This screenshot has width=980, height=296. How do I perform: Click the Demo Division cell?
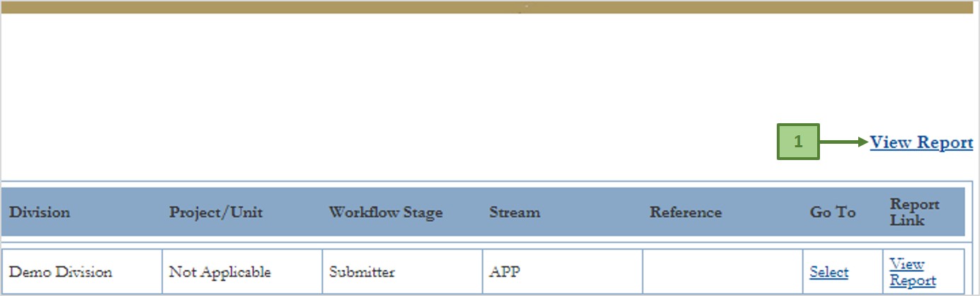pyautogui.click(x=60, y=273)
